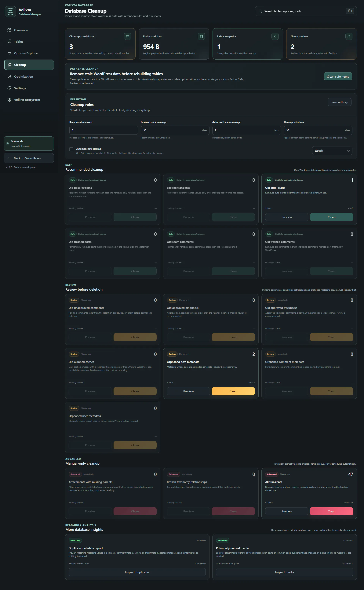Click the Advanced badge on All transients card
364x590 pixels.
tap(271, 474)
